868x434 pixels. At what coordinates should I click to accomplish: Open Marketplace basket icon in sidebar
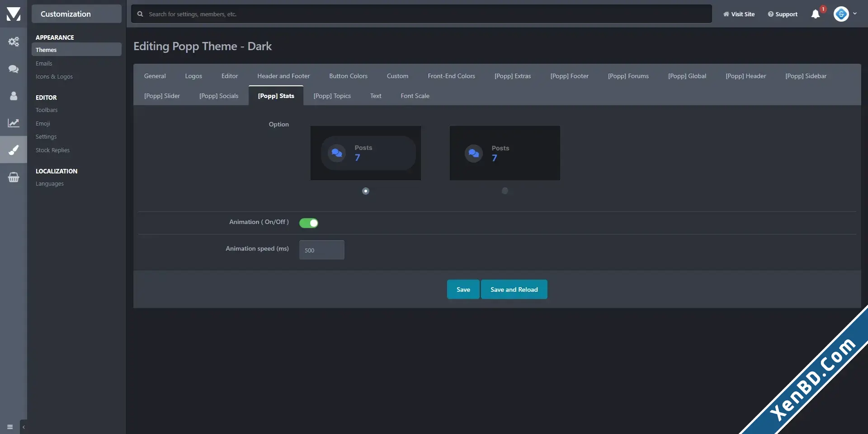(14, 177)
